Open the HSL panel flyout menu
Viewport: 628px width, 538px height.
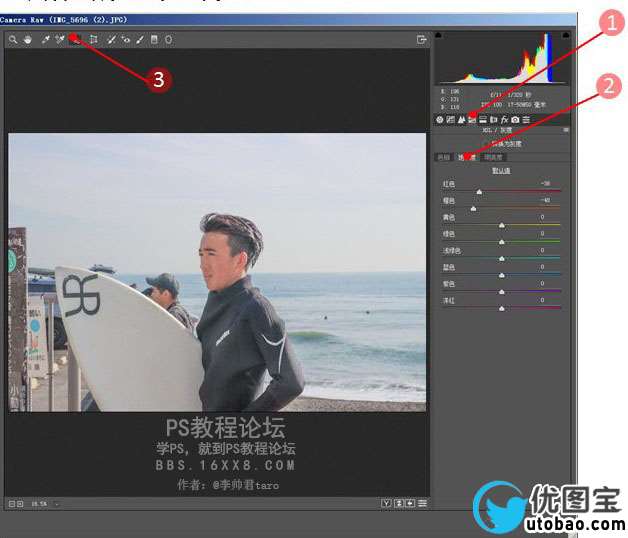566,130
